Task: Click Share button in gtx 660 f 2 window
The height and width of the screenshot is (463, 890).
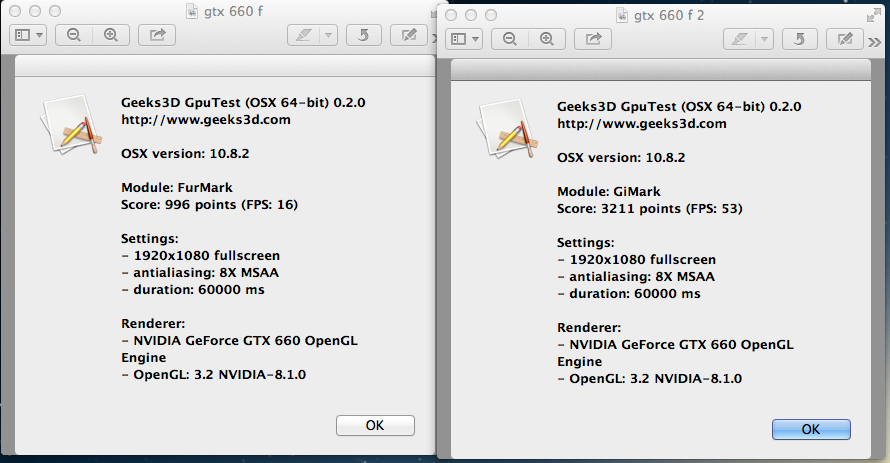Action: [593, 39]
